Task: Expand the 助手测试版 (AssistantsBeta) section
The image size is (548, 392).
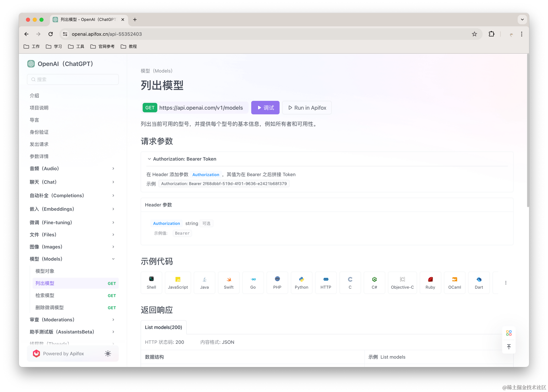Action: (72, 332)
